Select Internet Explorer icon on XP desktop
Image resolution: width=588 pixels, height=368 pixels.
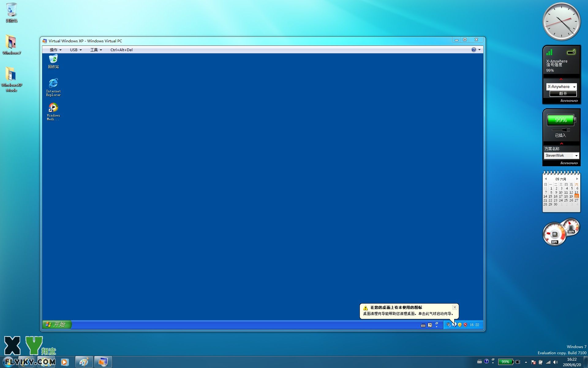tap(53, 87)
